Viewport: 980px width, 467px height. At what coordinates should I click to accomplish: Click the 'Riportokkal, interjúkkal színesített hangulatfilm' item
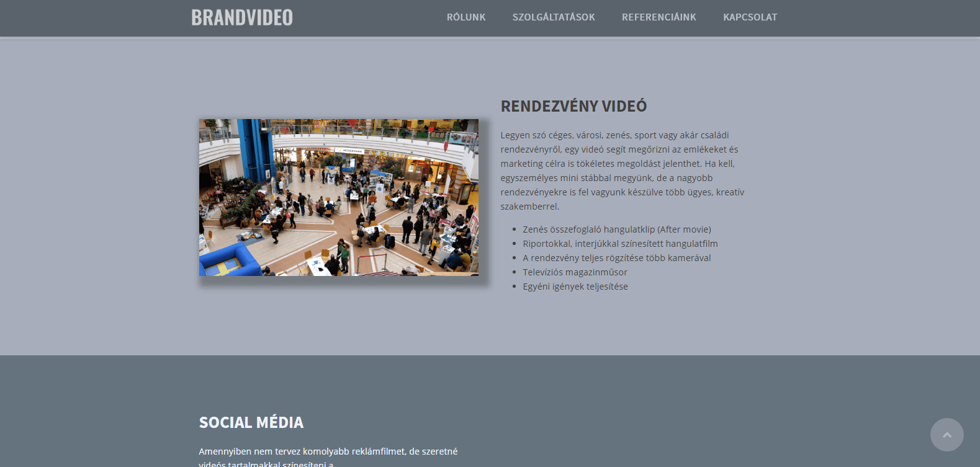pos(619,244)
